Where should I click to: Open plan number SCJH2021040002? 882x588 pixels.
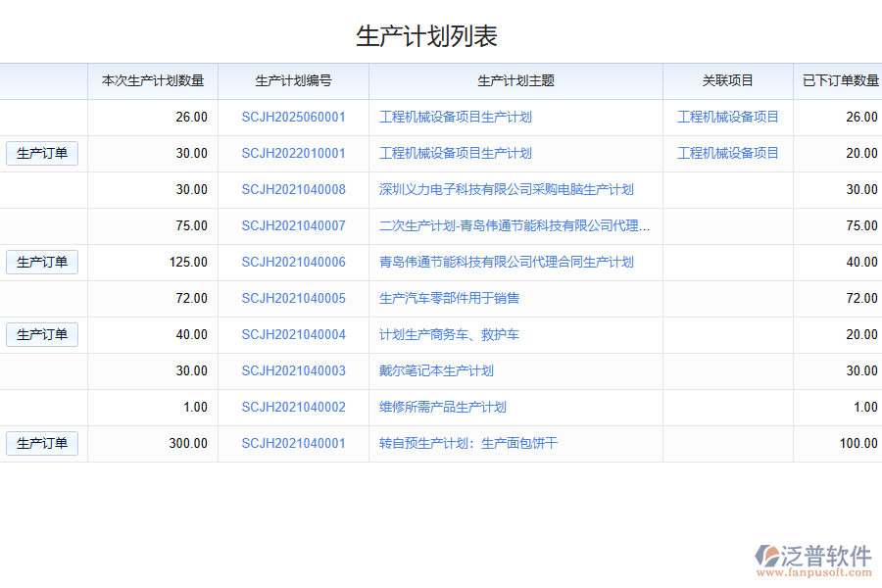[293, 408]
